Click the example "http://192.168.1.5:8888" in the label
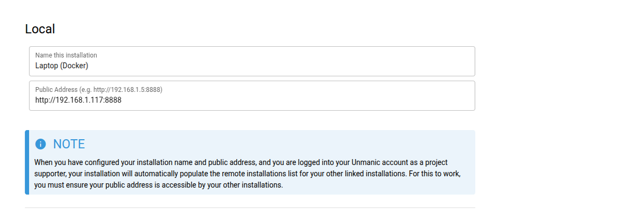The image size is (644, 215). [130, 89]
